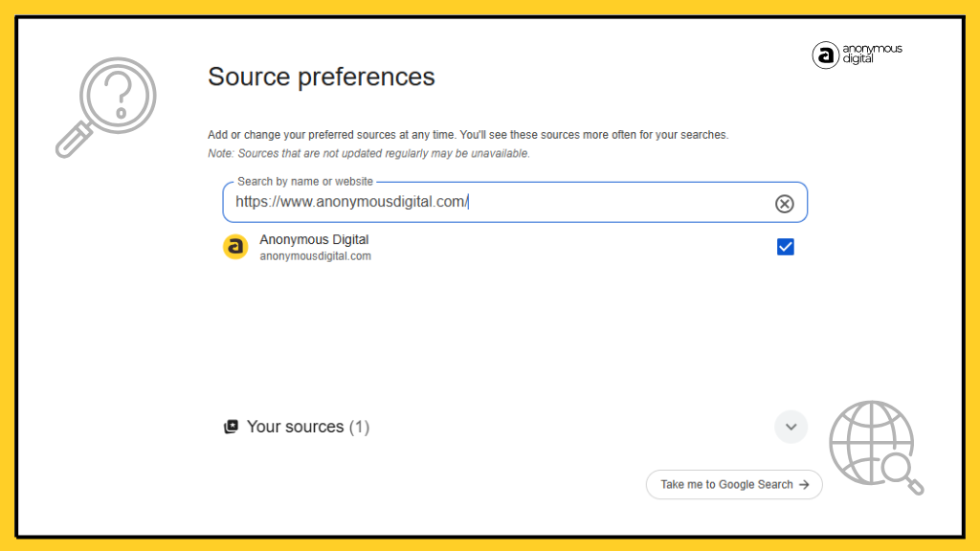
Task: Select the Anonymous Digital result name
Action: (314, 239)
